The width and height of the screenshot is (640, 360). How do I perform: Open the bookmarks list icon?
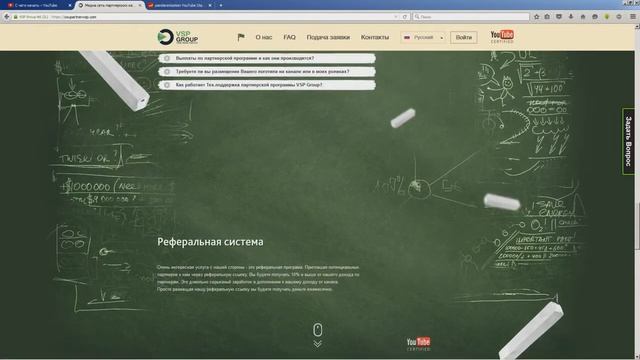547,17
